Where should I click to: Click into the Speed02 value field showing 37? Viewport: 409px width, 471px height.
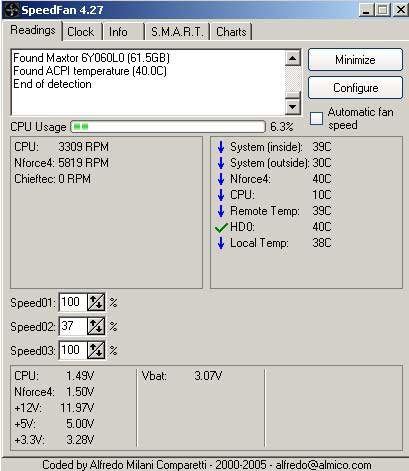[73, 326]
